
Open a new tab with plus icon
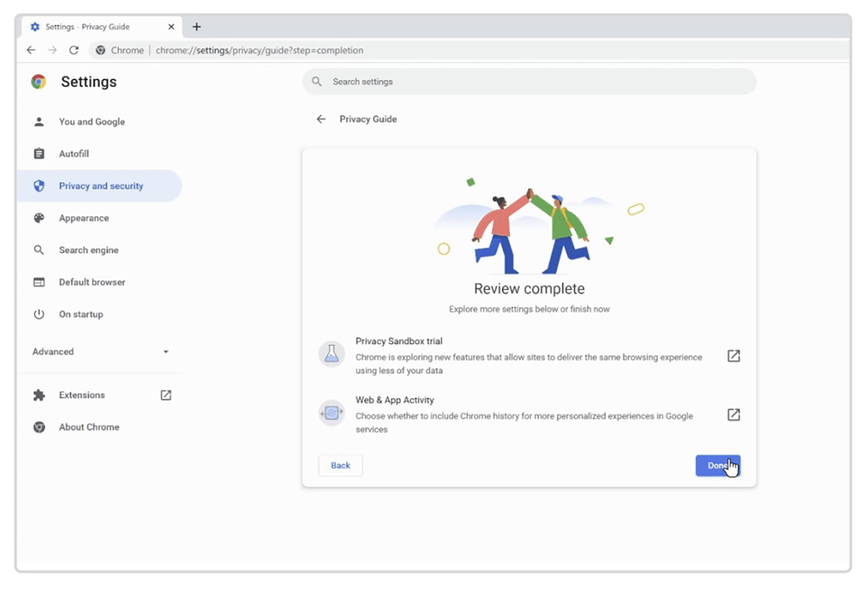click(x=196, y=27)
